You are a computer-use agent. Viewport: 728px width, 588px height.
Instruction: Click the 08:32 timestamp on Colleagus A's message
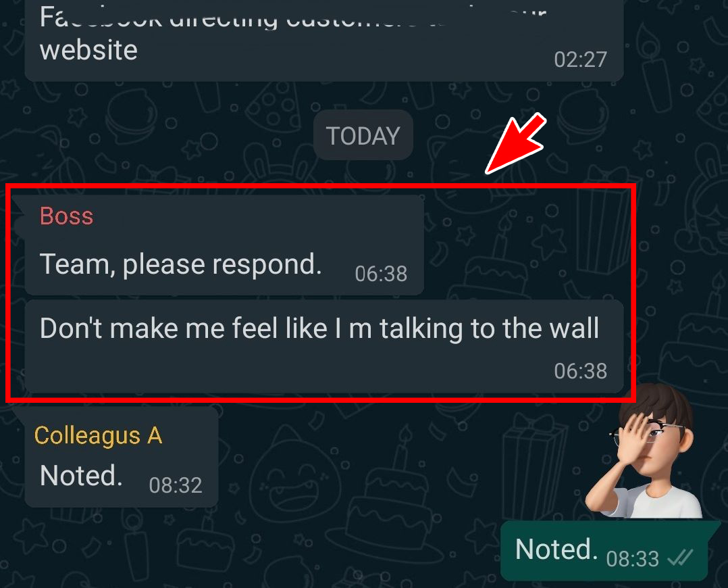pos(176,485)
